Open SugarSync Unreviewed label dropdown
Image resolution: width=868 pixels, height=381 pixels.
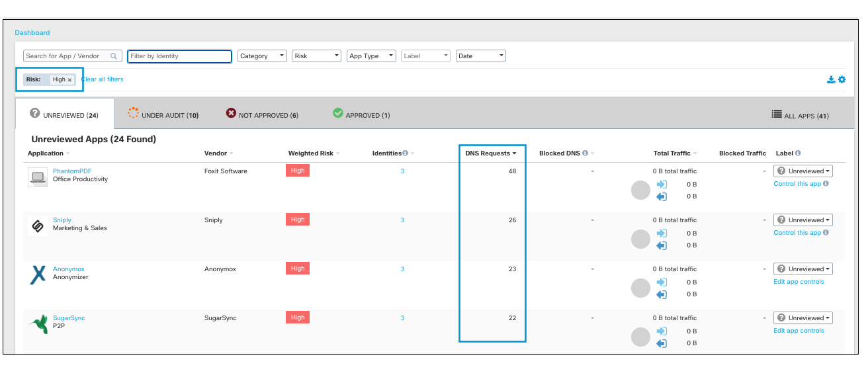tap(803, 318)
